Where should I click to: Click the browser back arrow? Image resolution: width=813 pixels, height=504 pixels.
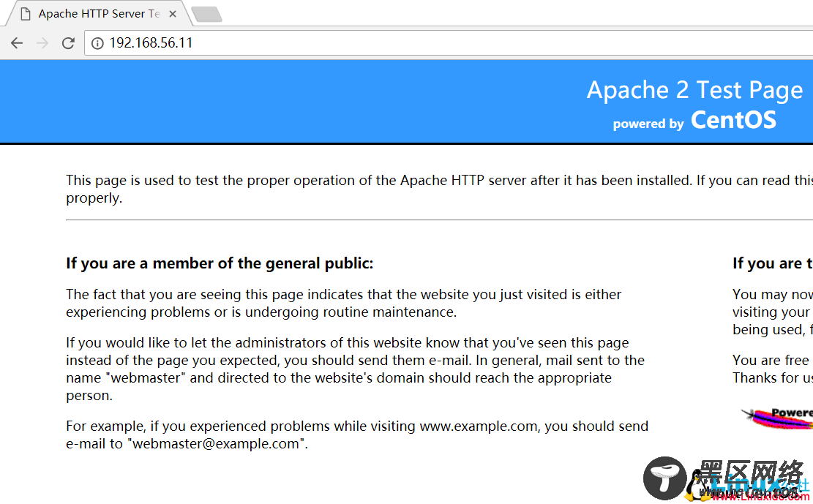pyautogui.click(x=17, y=43)
